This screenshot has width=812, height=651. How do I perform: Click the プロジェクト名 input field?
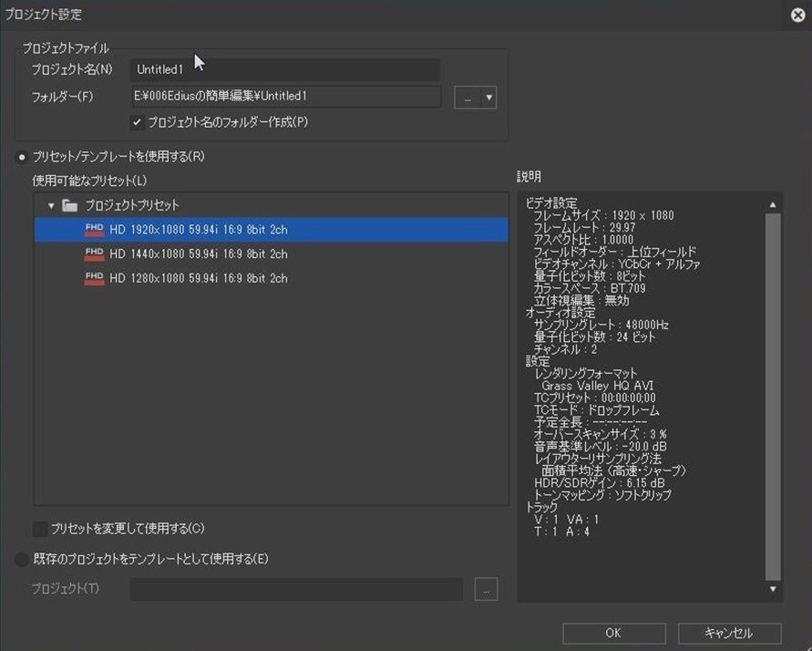(x=285, y=69)
